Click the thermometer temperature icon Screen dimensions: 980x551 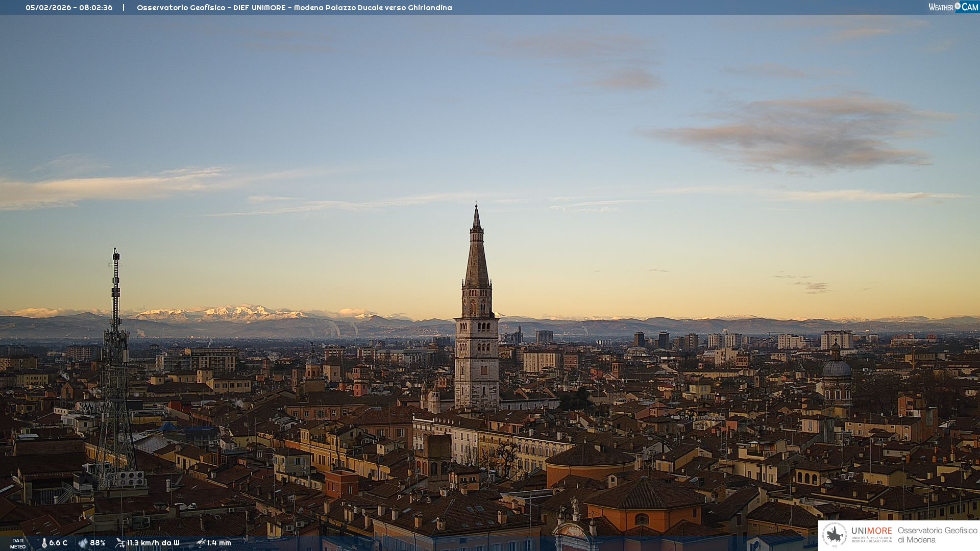click(44, 543)
